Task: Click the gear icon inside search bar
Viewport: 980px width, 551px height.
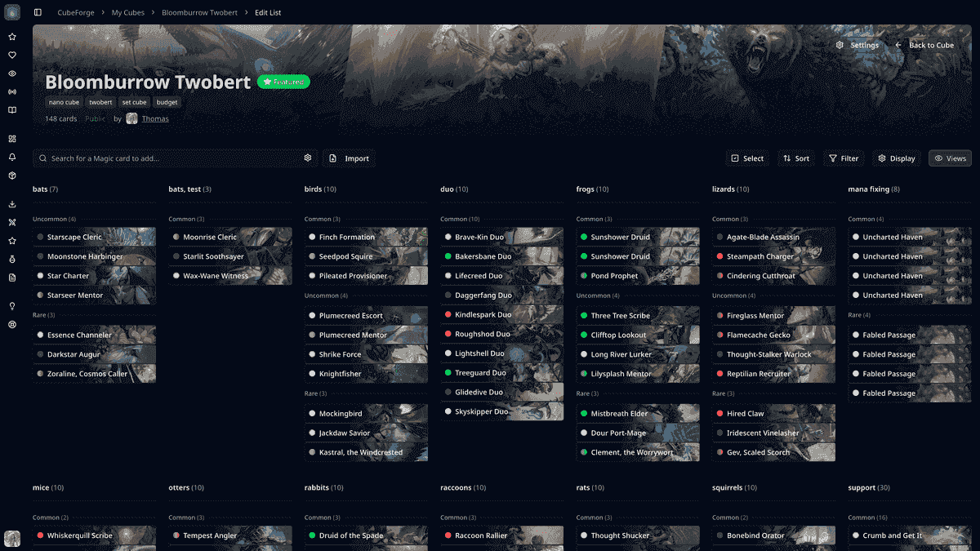Action: coord(308,158)
